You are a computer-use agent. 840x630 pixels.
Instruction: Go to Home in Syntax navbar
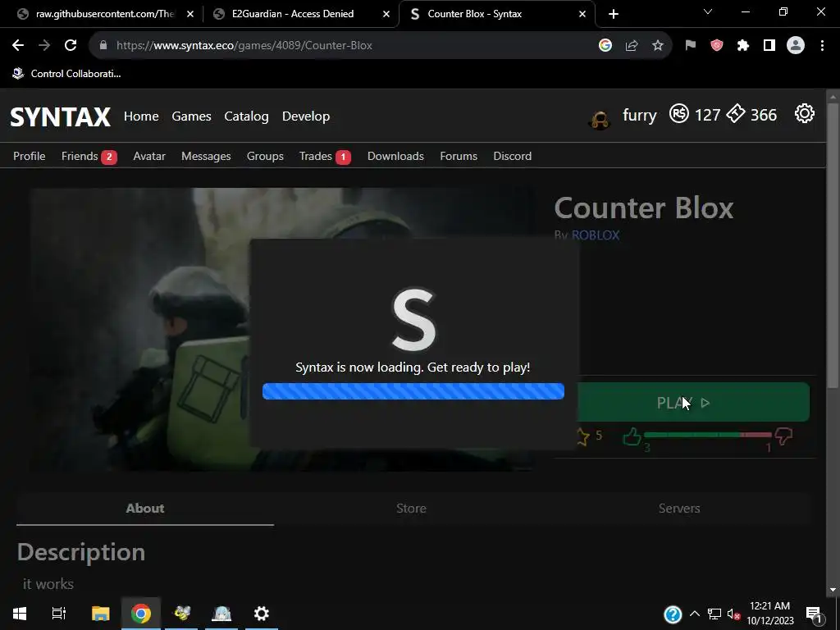coord(141,116)
